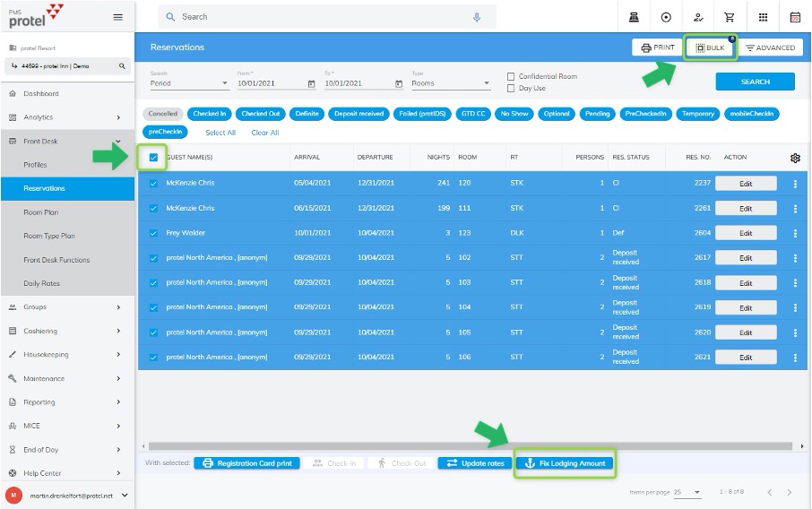This screenshot has height=509, width=812.
Task: Open the shopping cart icon
Action: pyautogui.click(x=730, y=17)
